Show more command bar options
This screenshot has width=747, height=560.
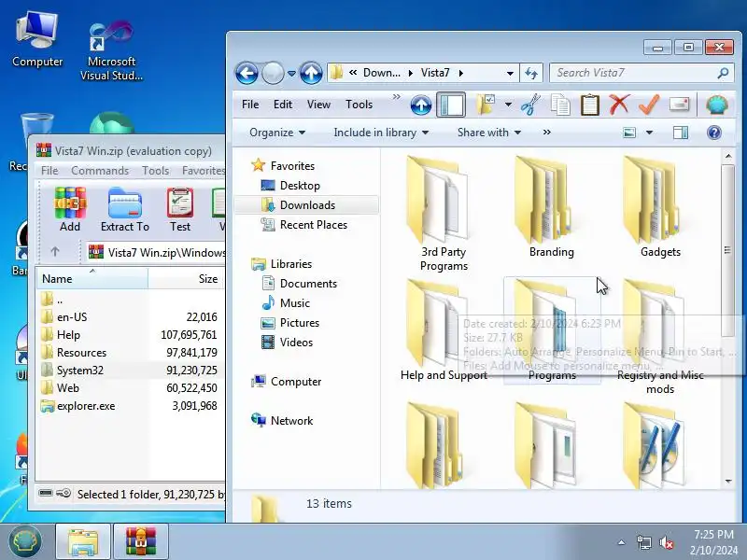(547, 133)
